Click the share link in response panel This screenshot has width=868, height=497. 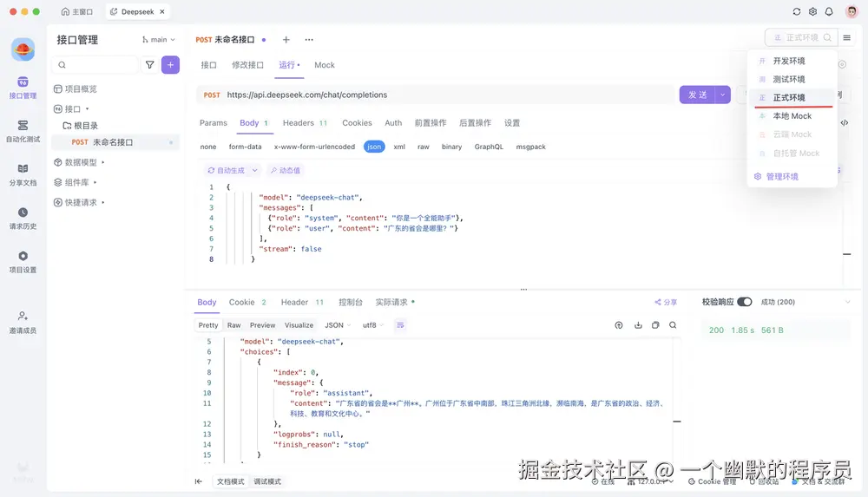tap(666, 302)
